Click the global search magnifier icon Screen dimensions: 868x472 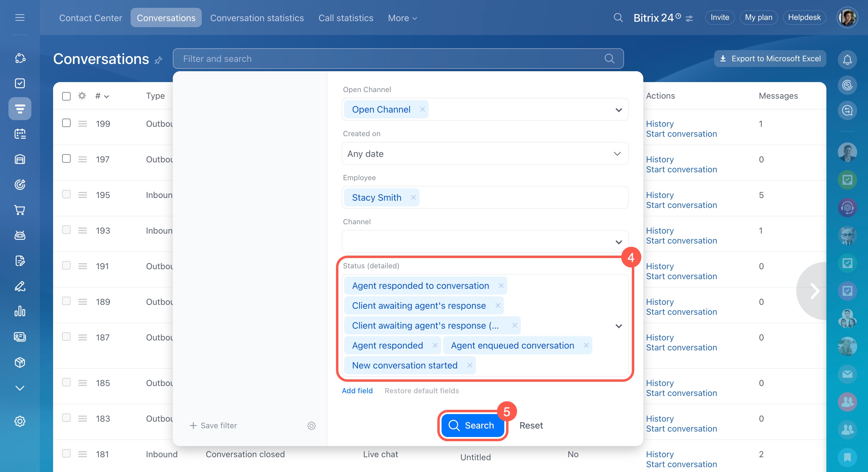click(x=618, y=18)
